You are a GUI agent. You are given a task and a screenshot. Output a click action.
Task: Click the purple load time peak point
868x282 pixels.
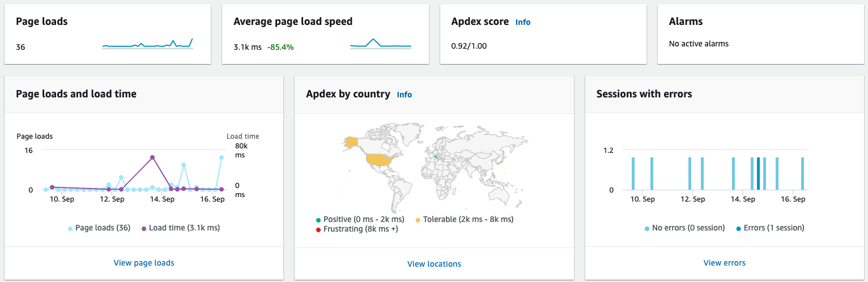[152, 157]
